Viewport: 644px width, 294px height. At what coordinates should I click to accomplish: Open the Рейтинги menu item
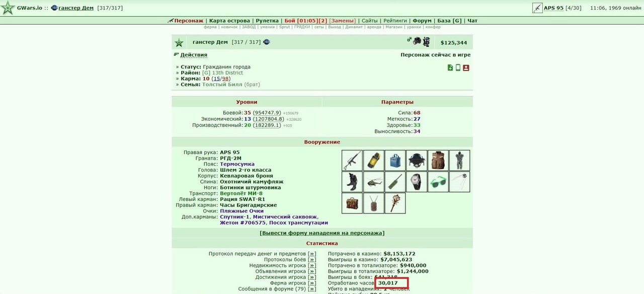(x=395, y=21)
